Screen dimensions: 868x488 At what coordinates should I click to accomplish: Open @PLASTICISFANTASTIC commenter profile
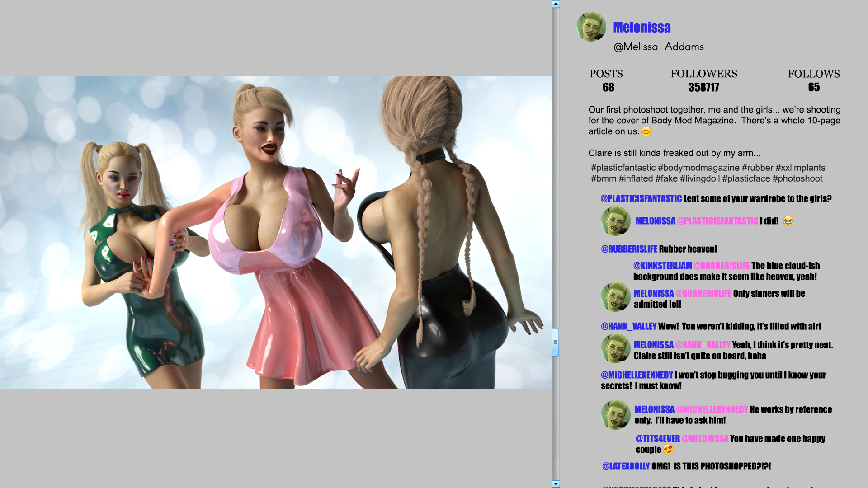coord(641,198)
